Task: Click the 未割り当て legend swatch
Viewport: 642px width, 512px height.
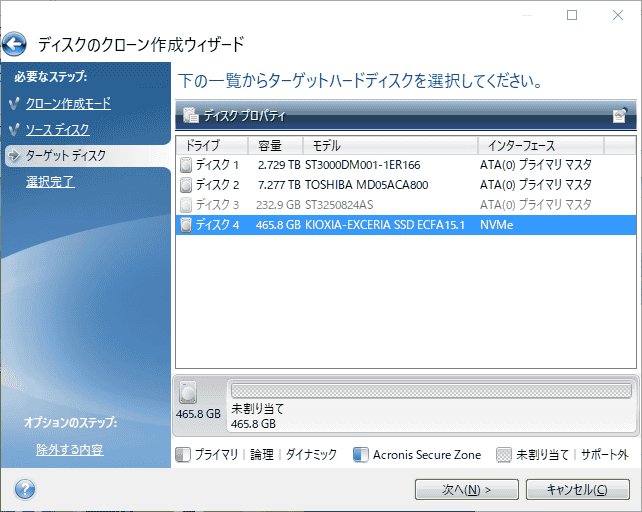Action: pyautogui.click(x=504, y=455)
